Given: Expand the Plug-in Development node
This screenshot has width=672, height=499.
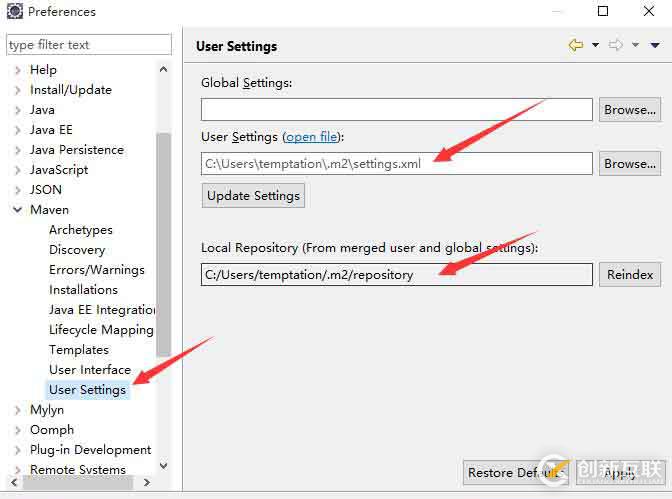Looking at the screenshot, I should [x=17, y=450].
